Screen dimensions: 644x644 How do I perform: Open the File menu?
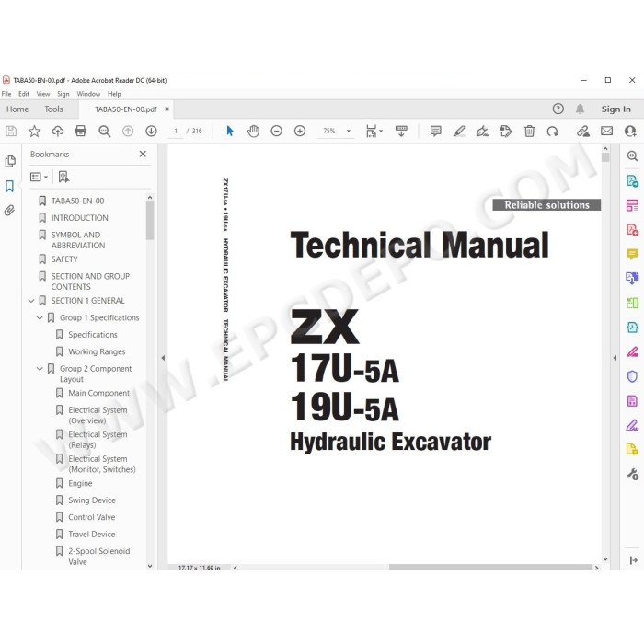(6, 94)
